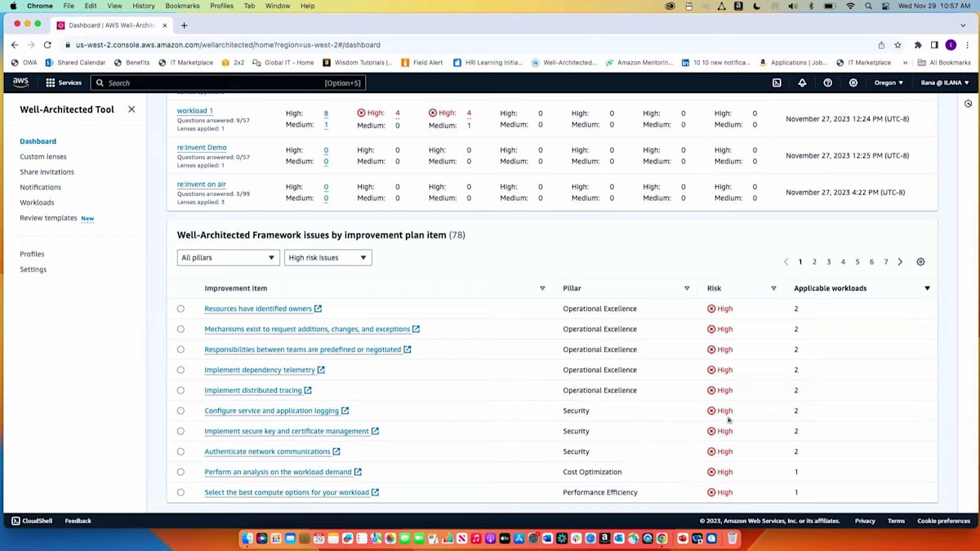Open a new Chrome tab with plus button
Viewport: 980px width, 551px height.
point(184,25)
